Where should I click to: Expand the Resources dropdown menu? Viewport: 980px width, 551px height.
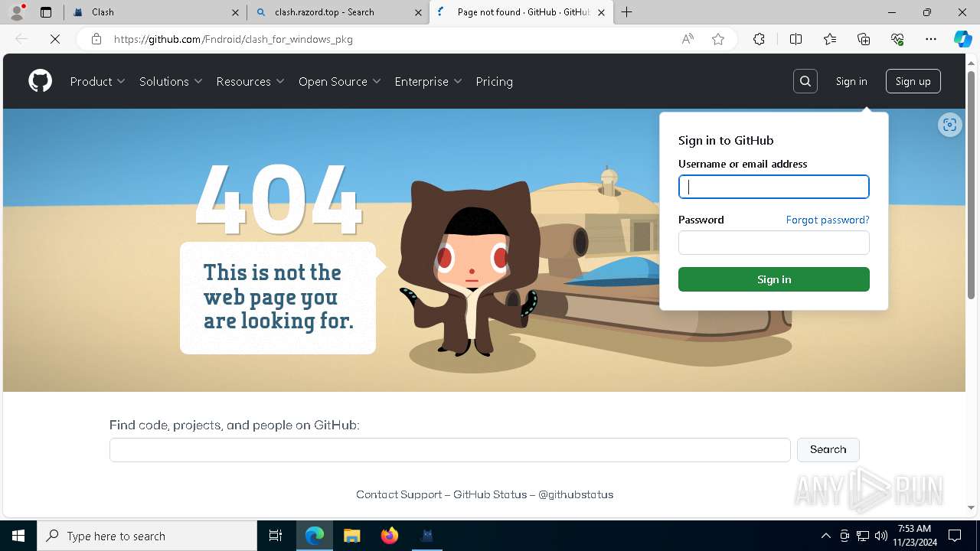pos(250,81)
